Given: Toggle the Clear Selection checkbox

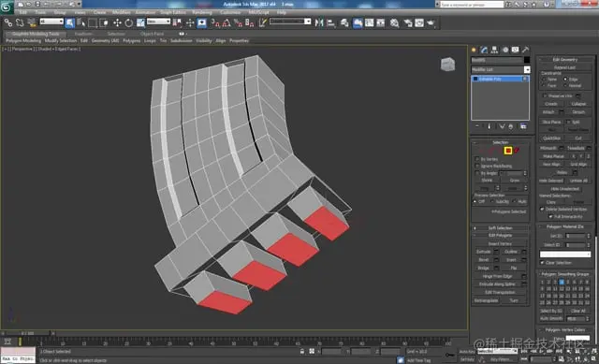Looking at the screenshot, I should [542, 263].
